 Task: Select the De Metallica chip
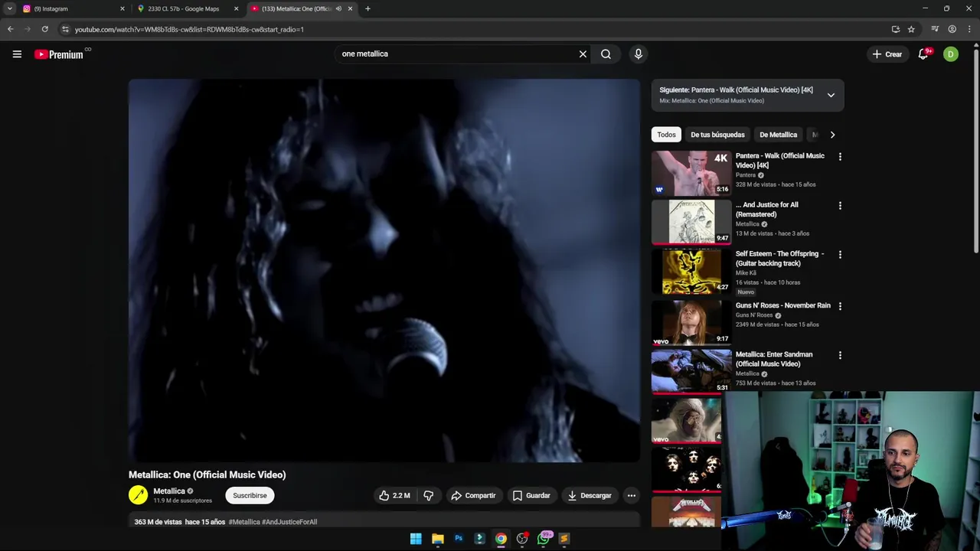point(778,135)
